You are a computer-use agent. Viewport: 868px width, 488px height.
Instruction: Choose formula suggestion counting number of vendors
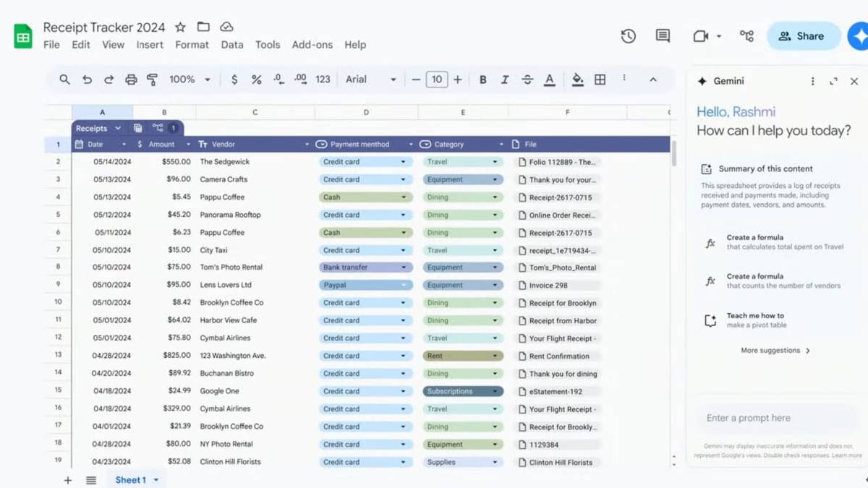(774, 281)
